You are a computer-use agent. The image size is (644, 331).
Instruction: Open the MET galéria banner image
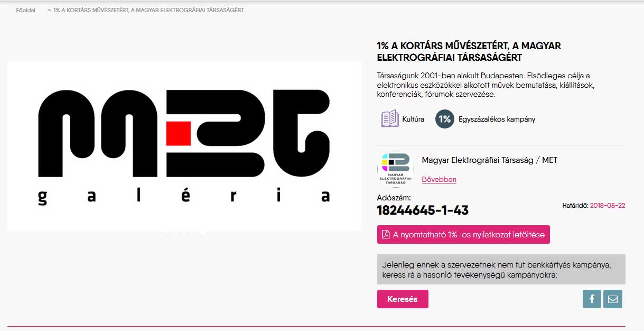[x=184, y=146]
